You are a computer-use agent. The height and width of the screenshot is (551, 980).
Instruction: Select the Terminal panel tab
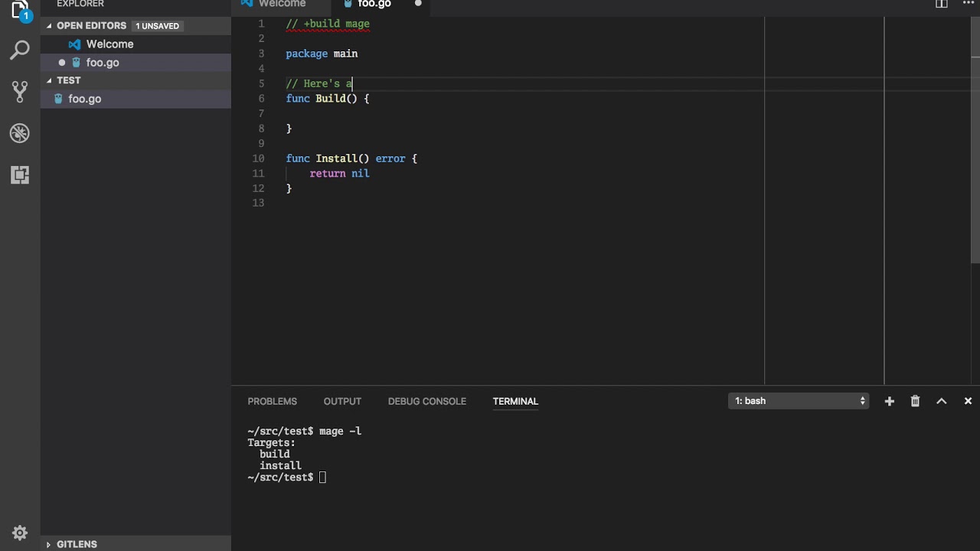(515, 401)
